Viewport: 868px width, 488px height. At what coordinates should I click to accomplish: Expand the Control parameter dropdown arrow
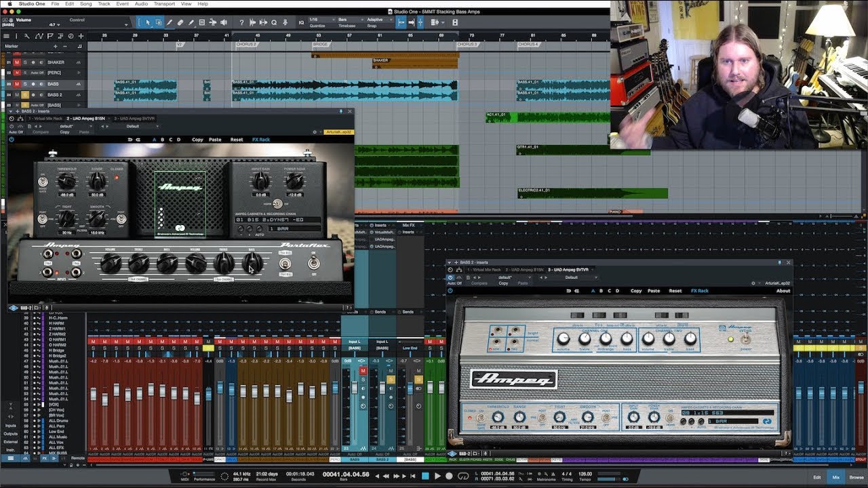tap(126, 25)
